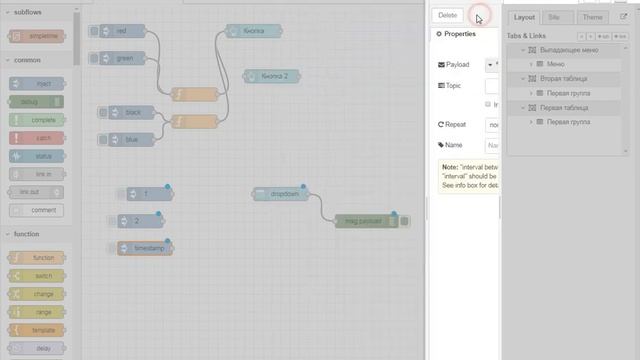Add a new tab with +tab button
This screenshot has width=640, height=360.
pyautogui.click(x=604, y=36)
